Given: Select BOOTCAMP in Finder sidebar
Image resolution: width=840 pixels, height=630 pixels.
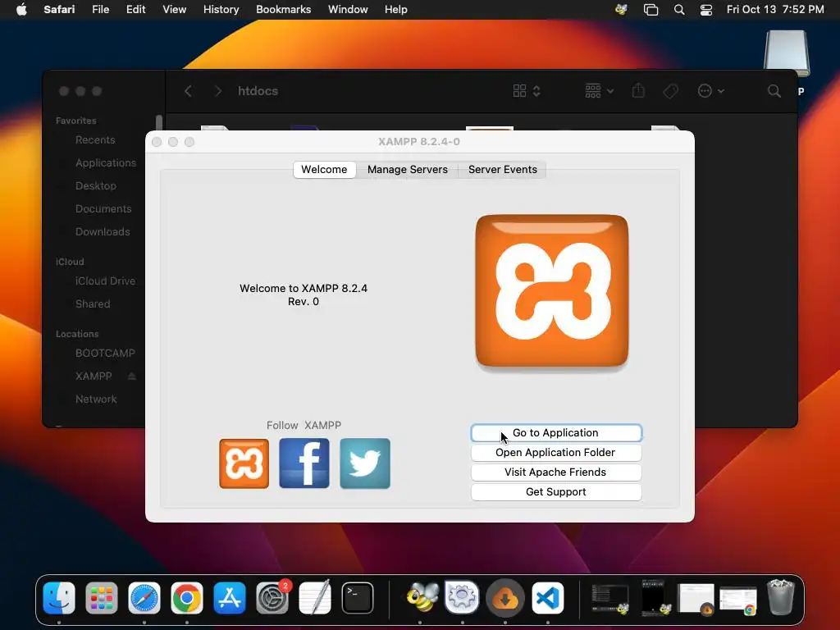Looking at the screenshot, I should tap(105, 353).
